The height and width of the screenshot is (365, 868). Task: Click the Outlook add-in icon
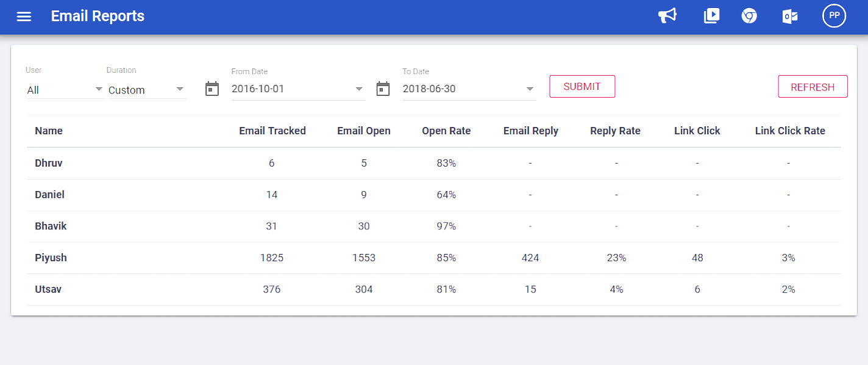790,16
